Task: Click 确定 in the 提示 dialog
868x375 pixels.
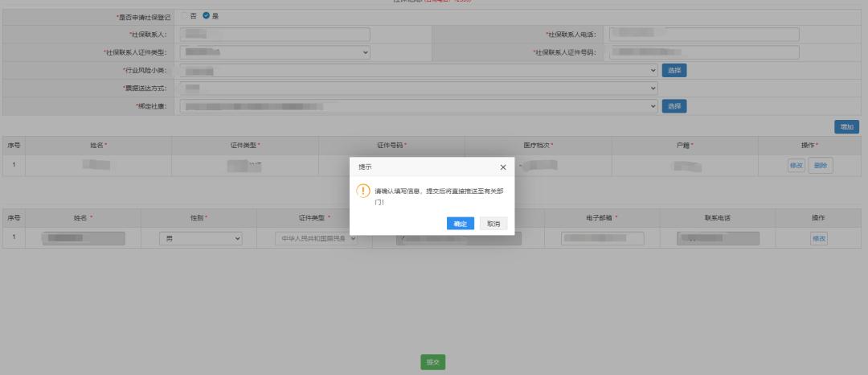Action: click(460, 224)
